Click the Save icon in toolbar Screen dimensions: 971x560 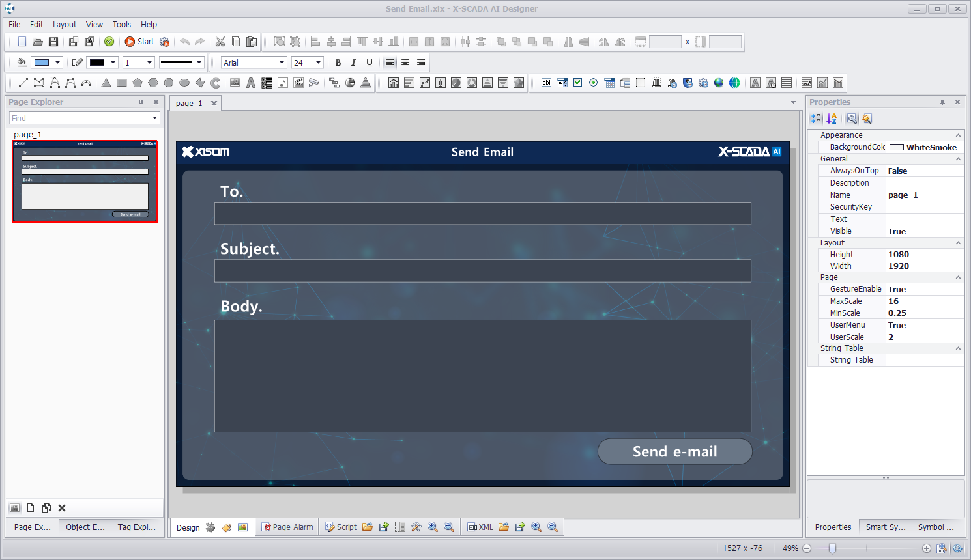coord(53,42)
